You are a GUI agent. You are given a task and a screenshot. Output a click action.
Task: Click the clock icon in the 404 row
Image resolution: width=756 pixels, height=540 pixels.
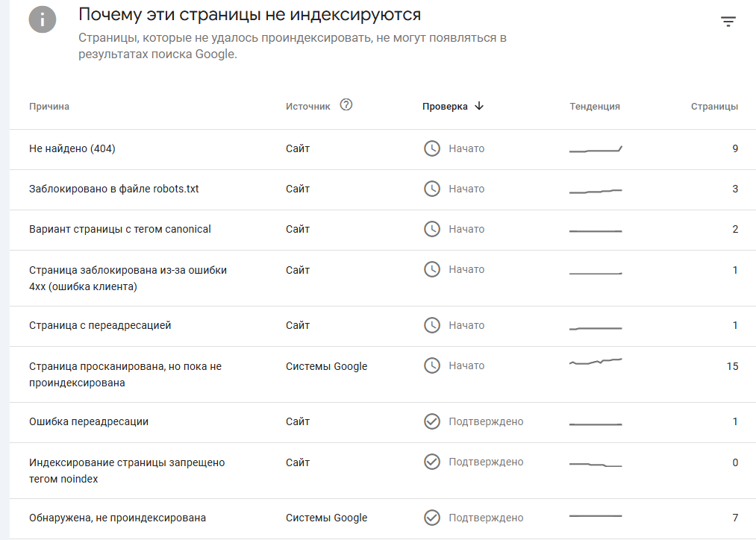tap(431, 148)
